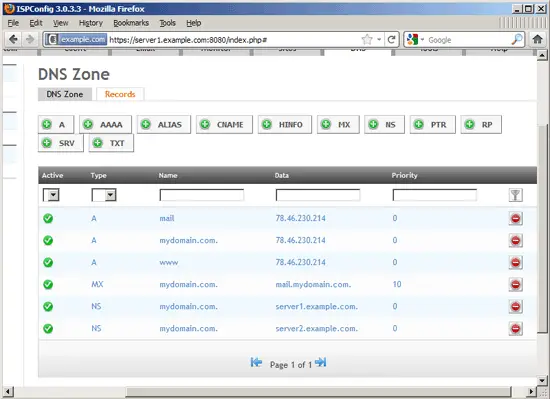Image resolution: width=550 pixels, height=399 pixels.
Task: Open the Active filter dropdown
Action: pyautogui.click(x=51, y=195)
